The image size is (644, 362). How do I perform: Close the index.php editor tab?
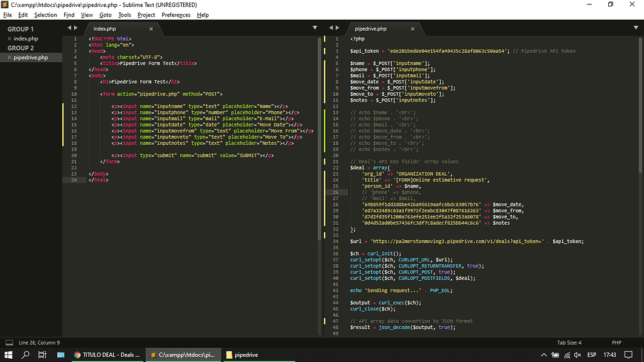pyautogui.click(x=151, y=29)
